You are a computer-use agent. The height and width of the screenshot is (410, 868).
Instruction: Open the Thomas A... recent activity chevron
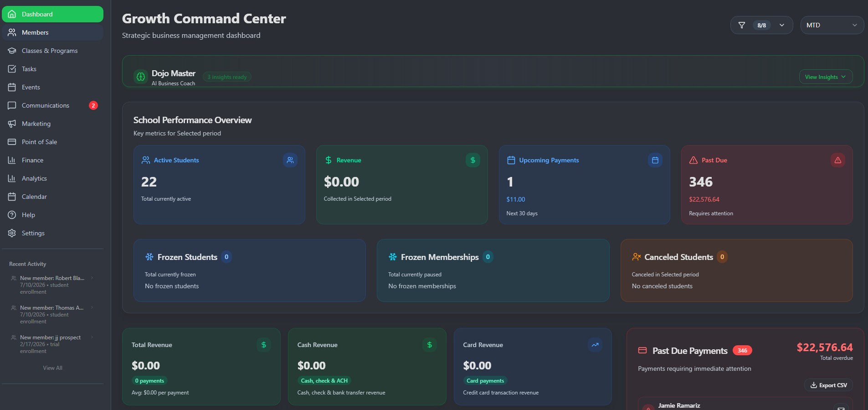[x=92, y=307]
